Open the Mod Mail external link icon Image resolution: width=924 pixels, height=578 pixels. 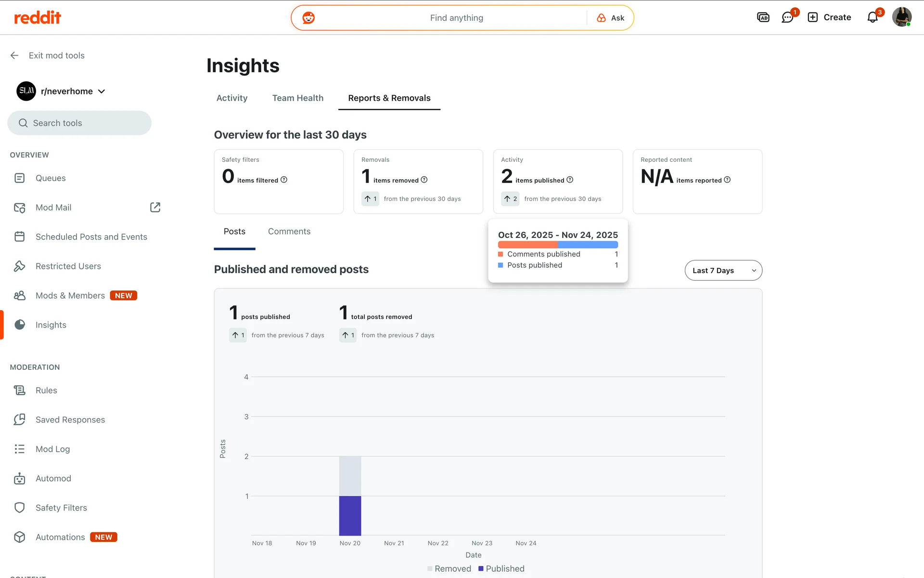pyautogui.click(x=155, y=207)
